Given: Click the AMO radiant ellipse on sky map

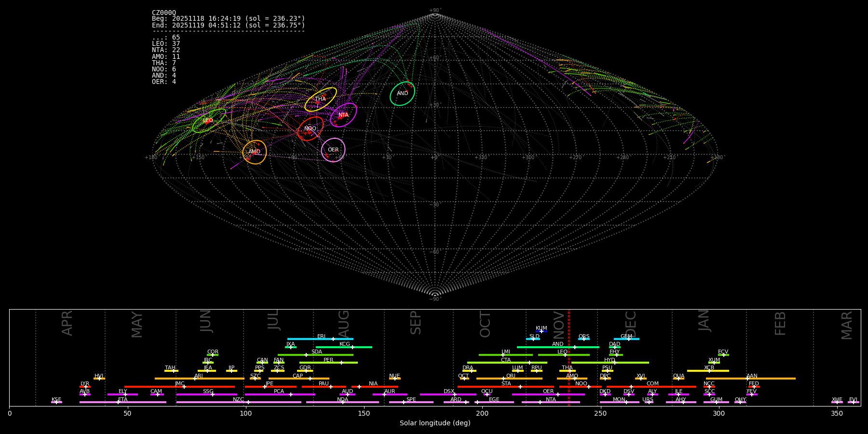Looking at the screenshot, I should pos(255,152).
